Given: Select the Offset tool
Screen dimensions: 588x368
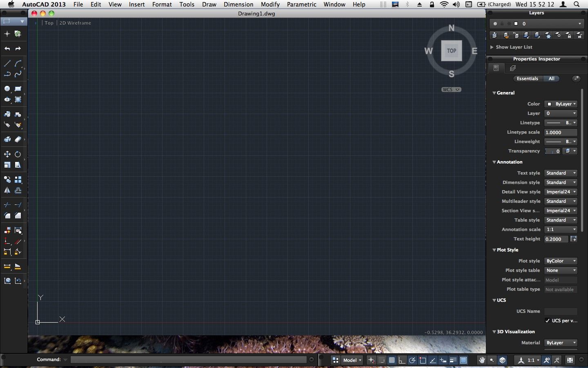Looking at the screenshot, I should [18, 190].
